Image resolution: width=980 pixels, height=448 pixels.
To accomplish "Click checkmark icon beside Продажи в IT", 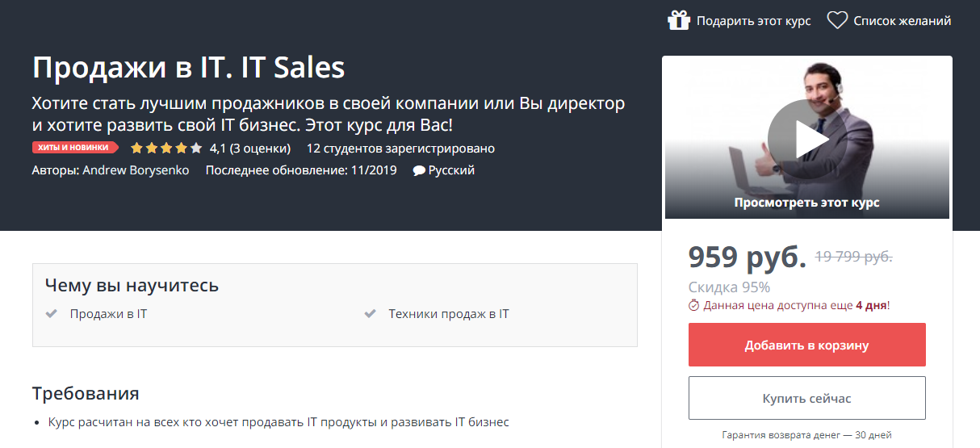I will [x=52, y=314].
